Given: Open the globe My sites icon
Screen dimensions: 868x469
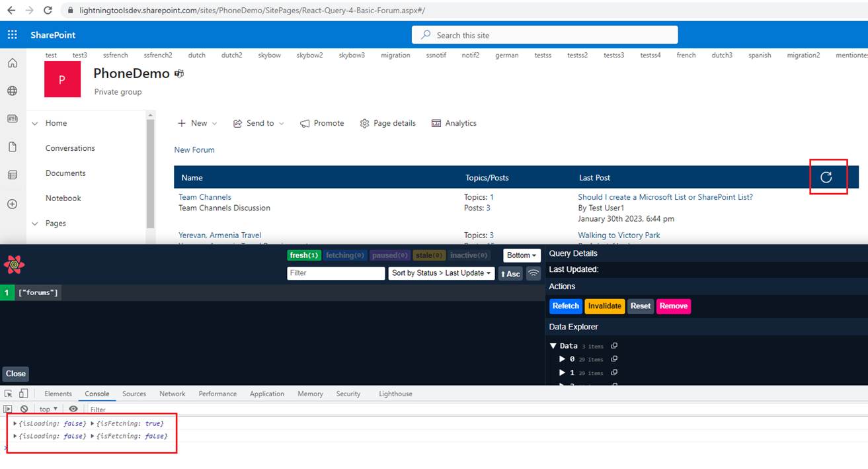Looking at the screenshot, I should coord(12,91).
